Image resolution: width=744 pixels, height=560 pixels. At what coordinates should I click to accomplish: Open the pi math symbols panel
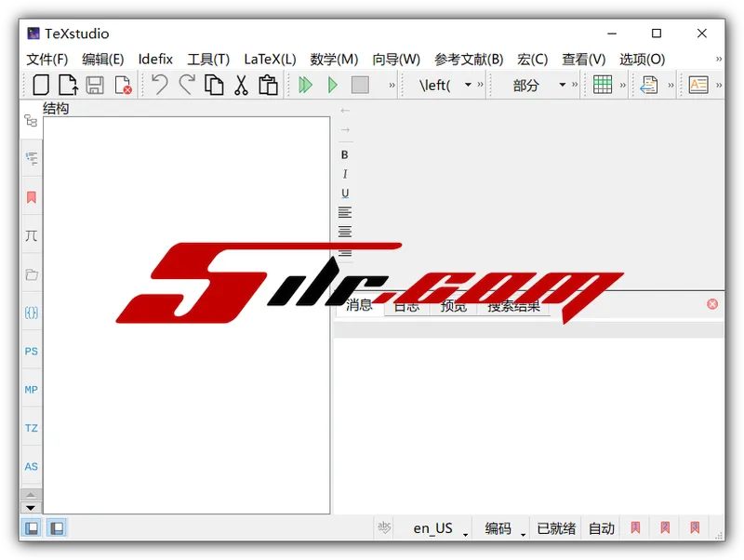32,235
